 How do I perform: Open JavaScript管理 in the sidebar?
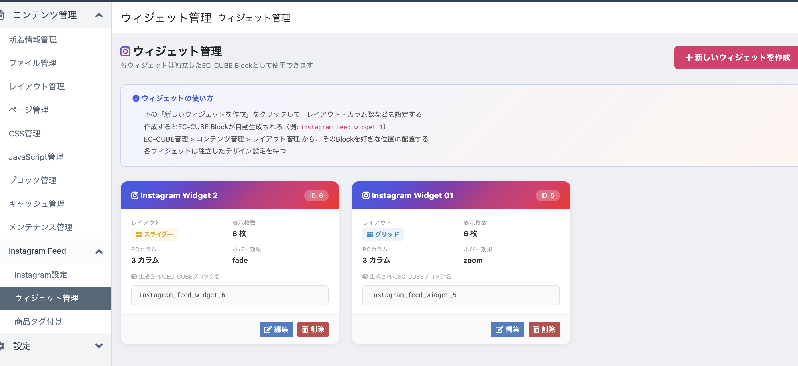(36, 157)
